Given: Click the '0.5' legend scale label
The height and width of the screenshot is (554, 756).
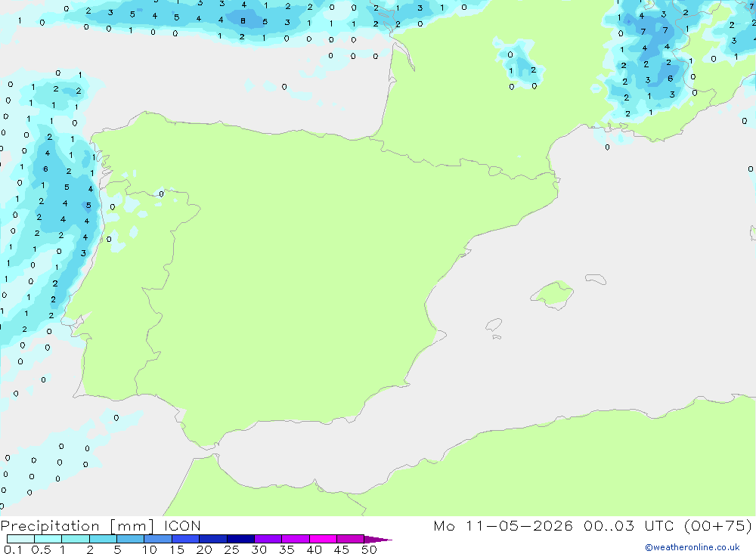Looking at the screenshot, I should (x=41, y=549).
